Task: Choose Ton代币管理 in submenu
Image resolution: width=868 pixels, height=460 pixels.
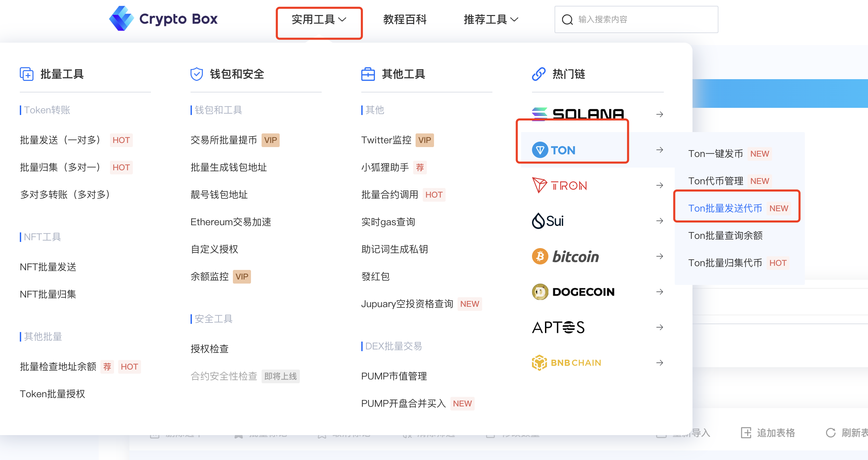Action: tap(715, 181)
